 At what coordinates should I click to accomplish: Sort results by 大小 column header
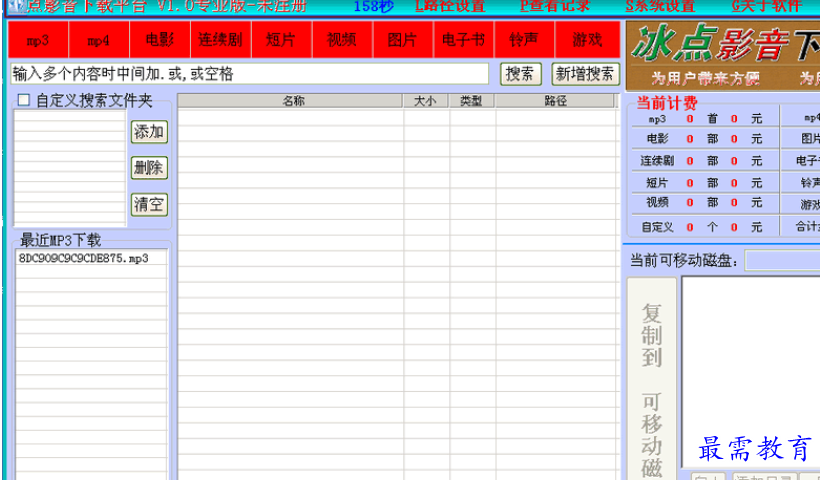point(426,100)
